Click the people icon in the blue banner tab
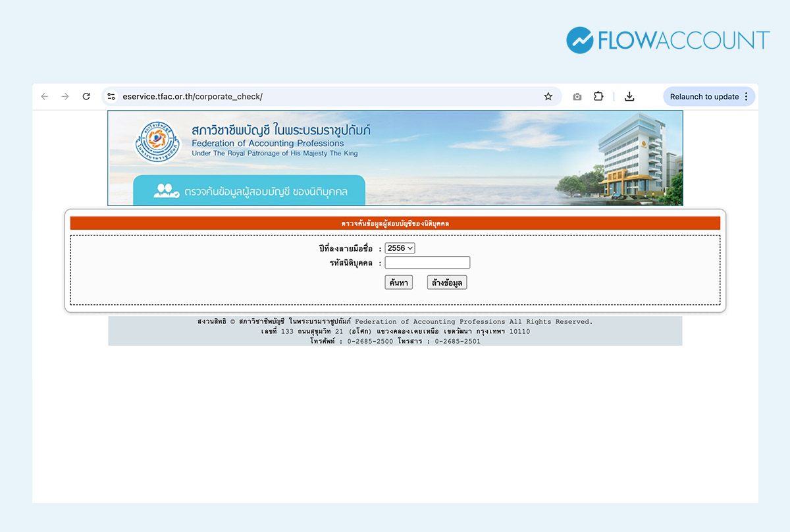The height and width of the screenshot is (532, 790). coord(166,191)
